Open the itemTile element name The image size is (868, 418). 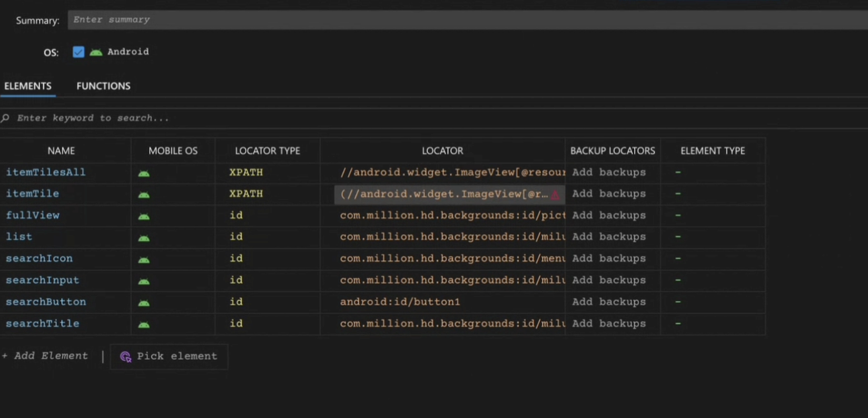tap(33, 194)
